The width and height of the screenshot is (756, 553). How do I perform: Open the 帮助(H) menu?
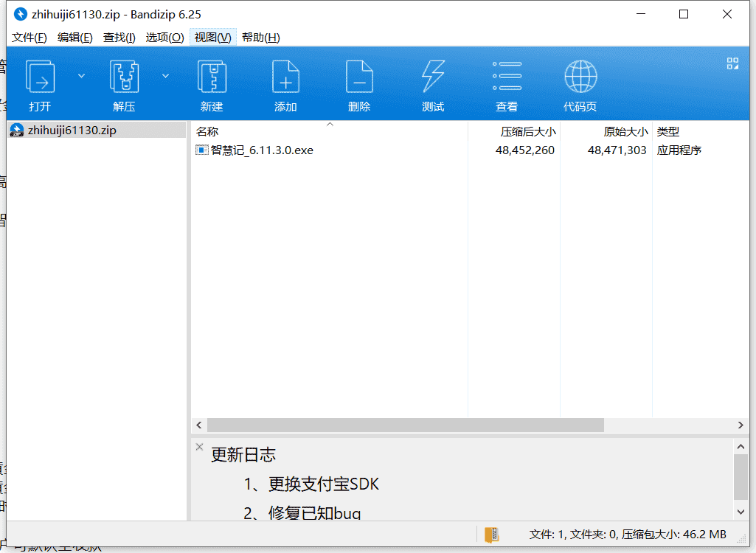coord(261,38)
